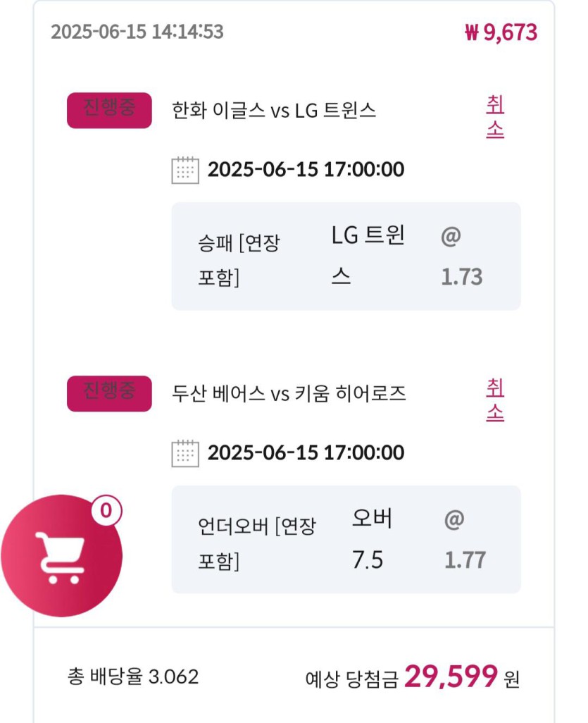Open the floating betting cart icon
The height and width of the screenshot is (723, 588).
(x=61, y=555)
